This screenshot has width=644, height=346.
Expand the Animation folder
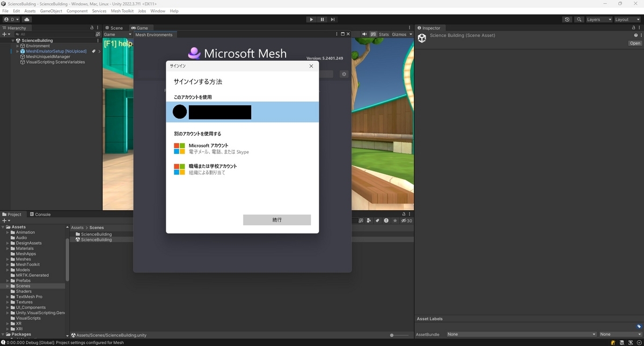coord(8,232)
